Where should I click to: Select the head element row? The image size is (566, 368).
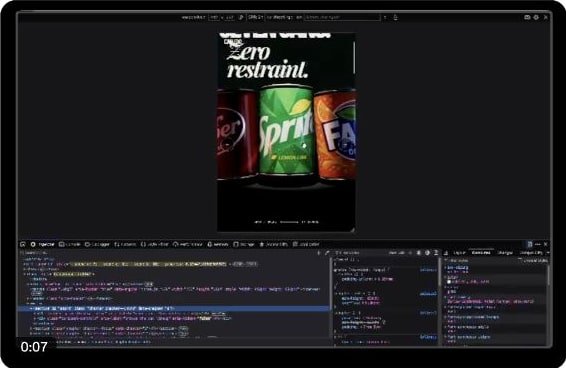[41, 269]
